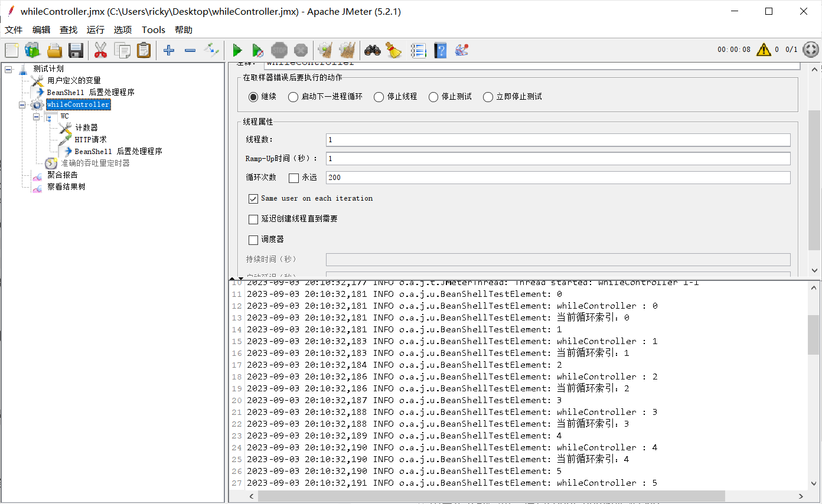Start the test with green play icon
Image resolution: width=822 pixels, height=504 pixels.
237,50
